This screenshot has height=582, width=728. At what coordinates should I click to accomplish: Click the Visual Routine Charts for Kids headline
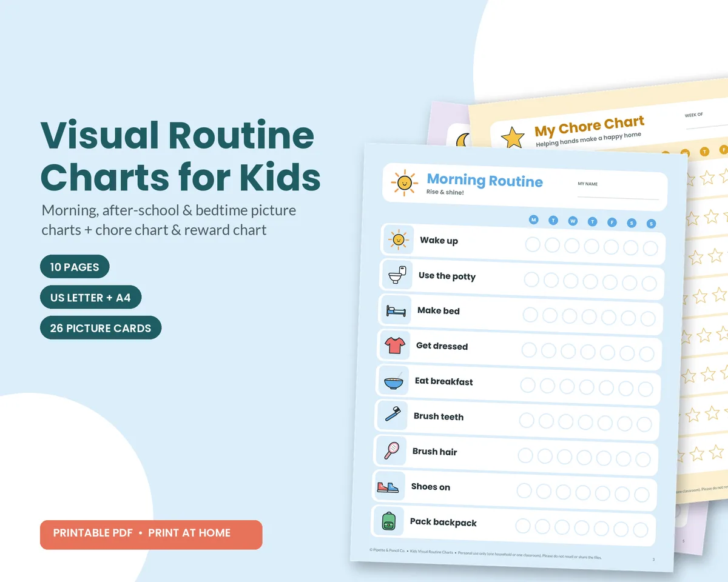tap(180, 156)
